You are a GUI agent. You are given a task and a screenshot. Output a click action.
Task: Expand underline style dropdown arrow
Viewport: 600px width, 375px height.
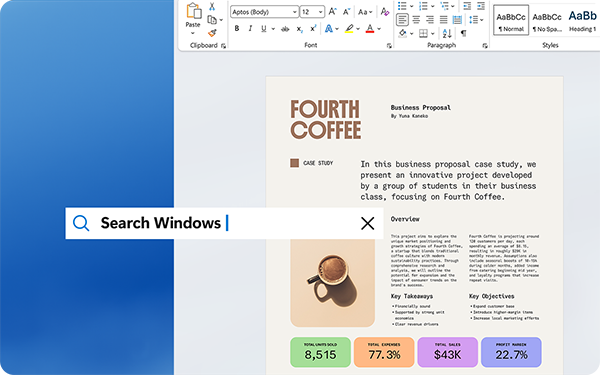click(x=273, y=29)
